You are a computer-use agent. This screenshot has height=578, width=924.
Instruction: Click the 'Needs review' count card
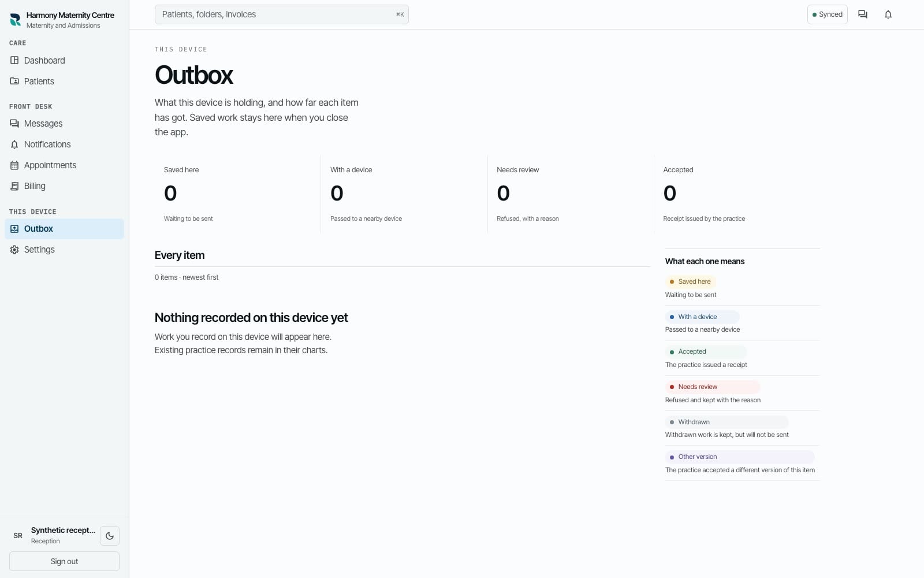571,194
